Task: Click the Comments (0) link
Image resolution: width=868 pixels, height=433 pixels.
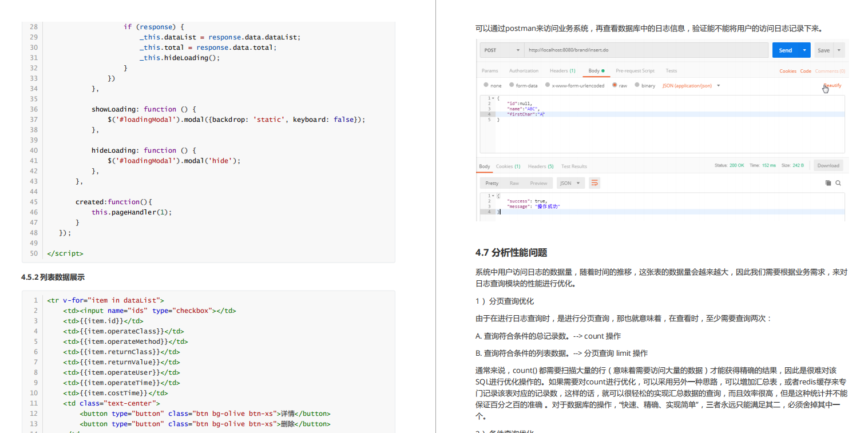Action: 830,71
